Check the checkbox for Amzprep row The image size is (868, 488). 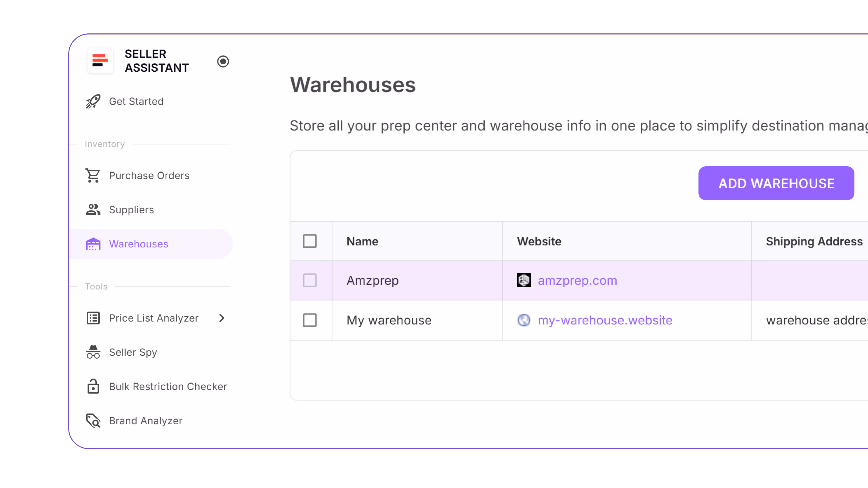click(x=310, y=280)
